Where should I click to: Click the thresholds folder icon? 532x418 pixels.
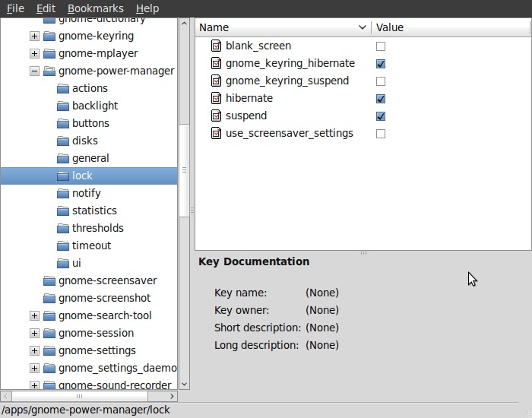point(63,228)
